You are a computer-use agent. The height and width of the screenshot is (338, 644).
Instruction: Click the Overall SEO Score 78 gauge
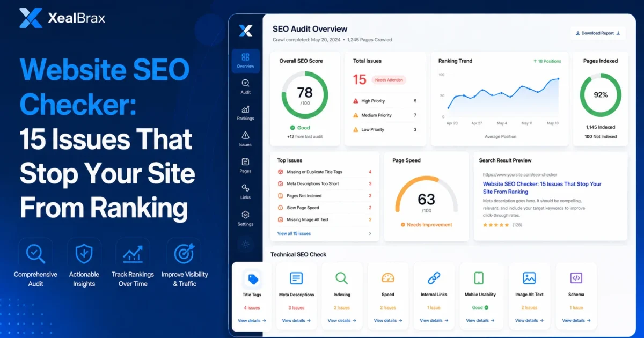[305, 95]
